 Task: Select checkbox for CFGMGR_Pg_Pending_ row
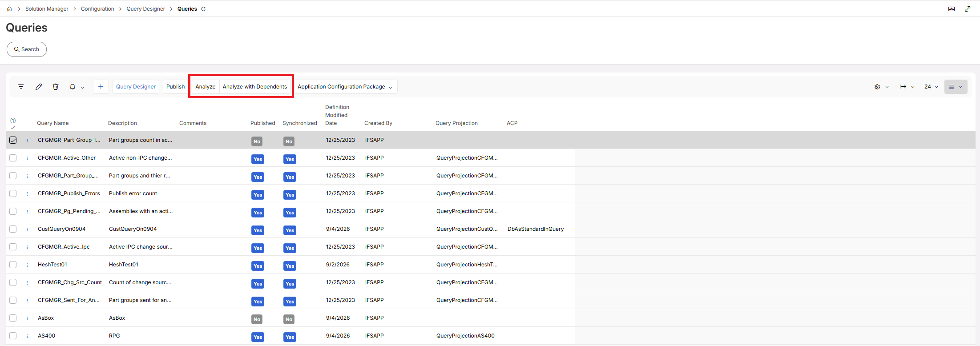(13, 211)
